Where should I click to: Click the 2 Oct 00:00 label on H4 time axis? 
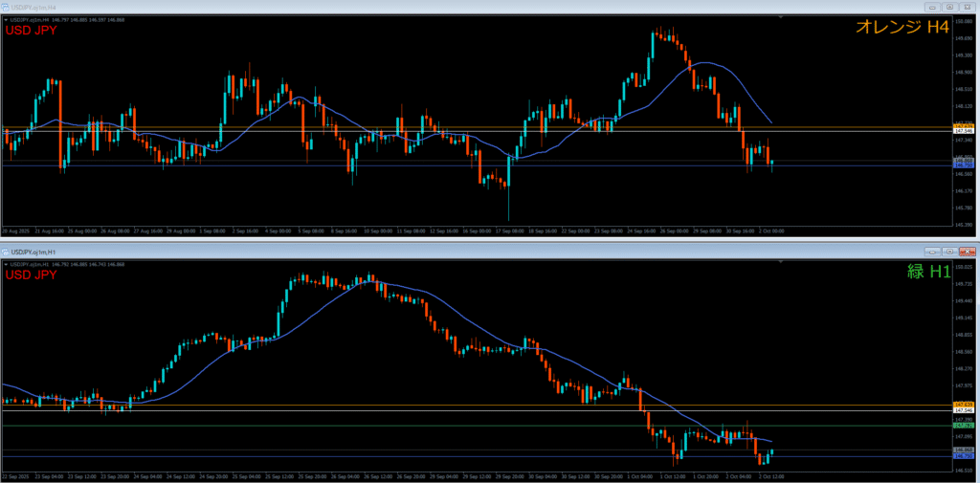click(771, 231)
